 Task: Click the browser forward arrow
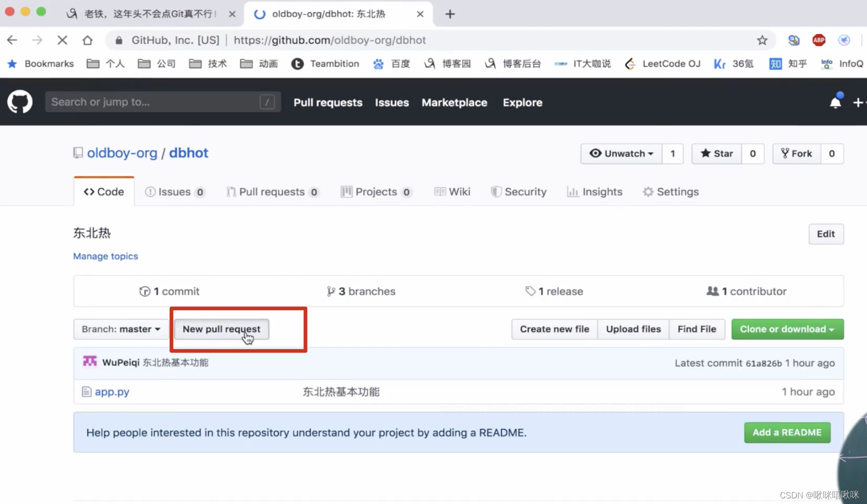point(37,40)
